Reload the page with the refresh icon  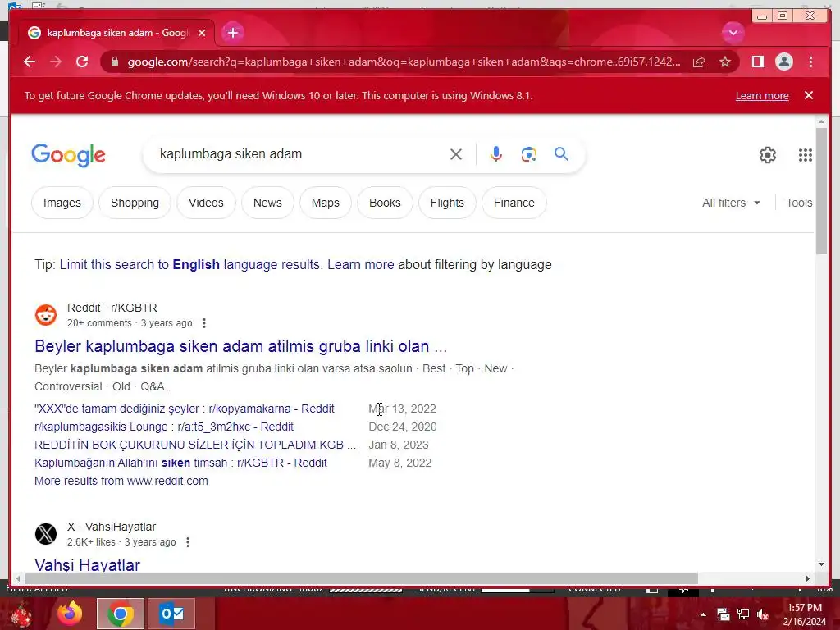pyautogui.click(x=82, y=62)
